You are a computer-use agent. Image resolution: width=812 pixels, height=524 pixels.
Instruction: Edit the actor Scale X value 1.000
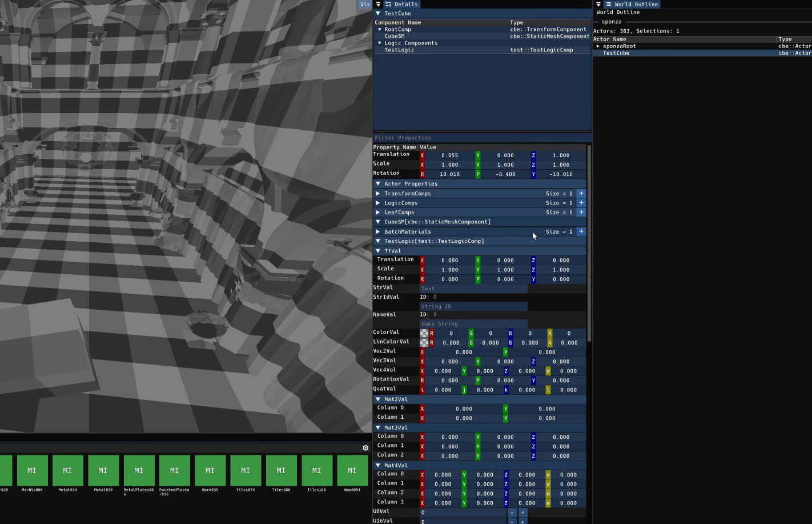[450, 165]
